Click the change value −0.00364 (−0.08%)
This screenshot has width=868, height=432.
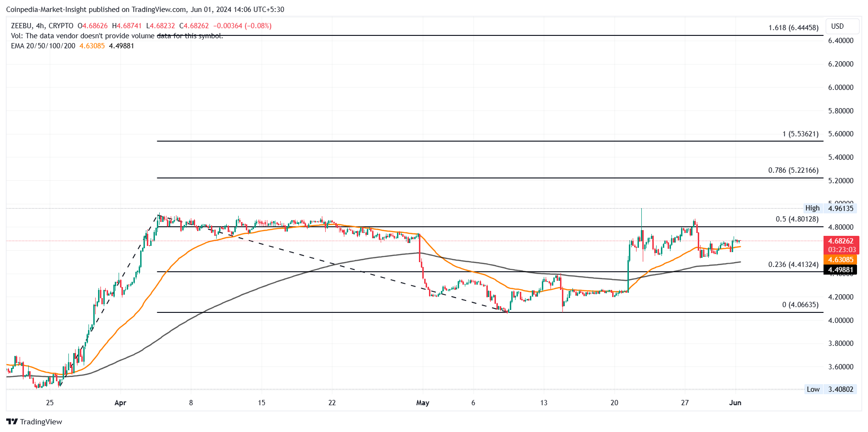pos(242,26)
